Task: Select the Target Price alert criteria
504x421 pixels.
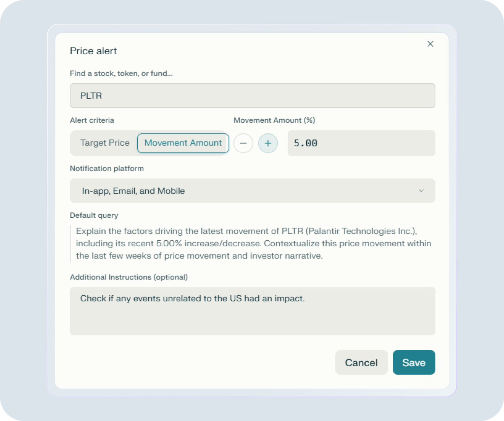Action: click(105, 143)
